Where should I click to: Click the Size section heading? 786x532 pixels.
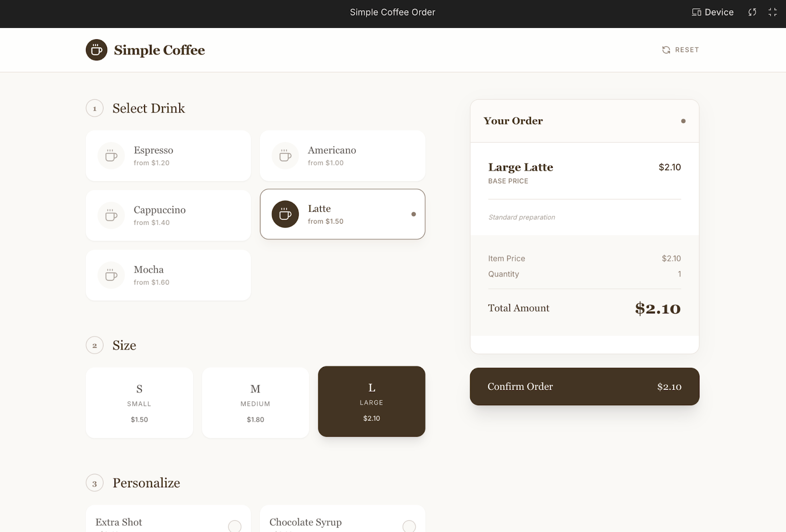[x=124, y=345]
